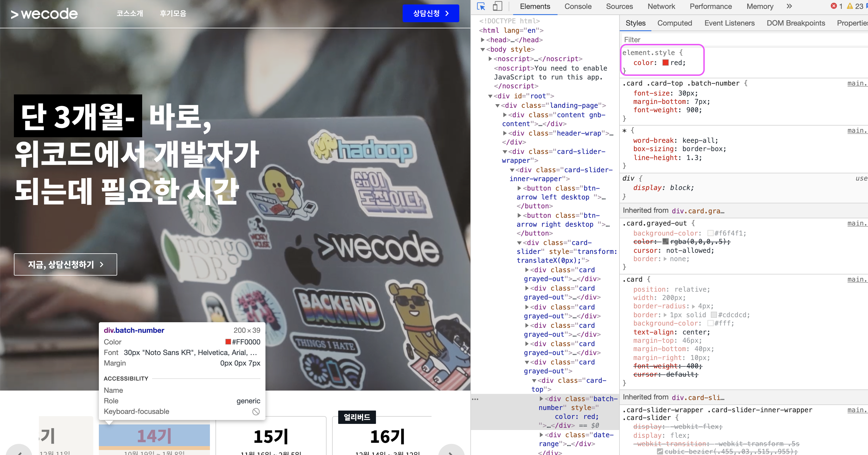868x455 pixels.
Task: Click the red error count icon
Action: [834, 6]
